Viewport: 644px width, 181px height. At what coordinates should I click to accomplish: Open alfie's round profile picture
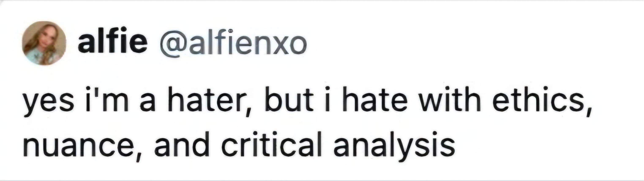44,43
